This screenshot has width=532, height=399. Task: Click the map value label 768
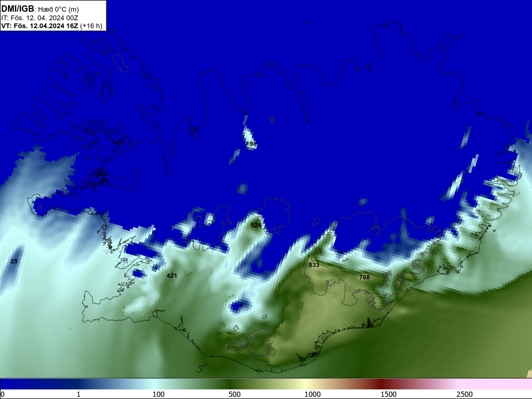[x=364, y=277]
